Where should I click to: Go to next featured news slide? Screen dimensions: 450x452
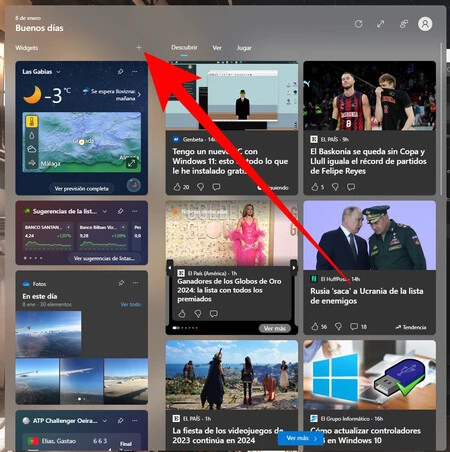294,267
